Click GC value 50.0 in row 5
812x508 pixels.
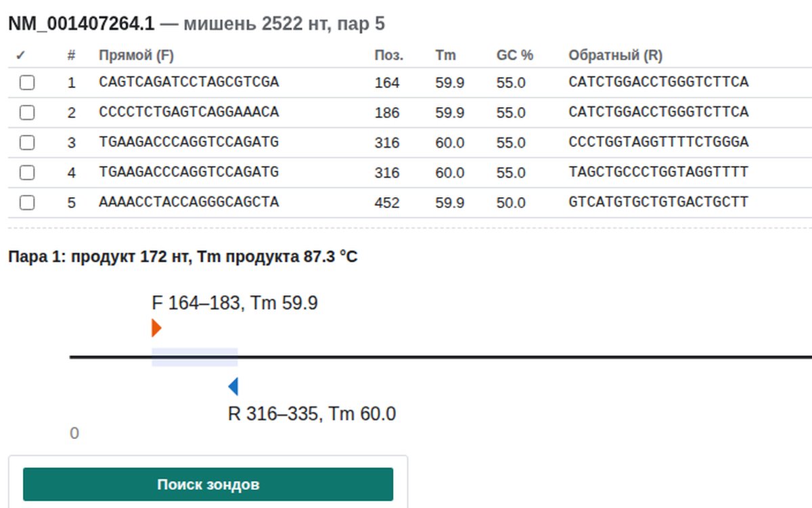(511, 203)
